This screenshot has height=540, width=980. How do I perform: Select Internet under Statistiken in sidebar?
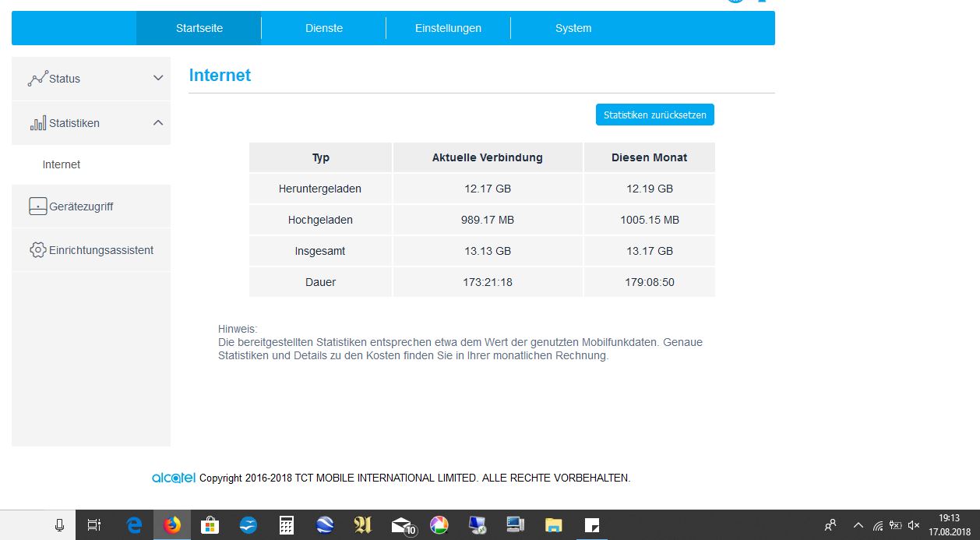point(62,164)
